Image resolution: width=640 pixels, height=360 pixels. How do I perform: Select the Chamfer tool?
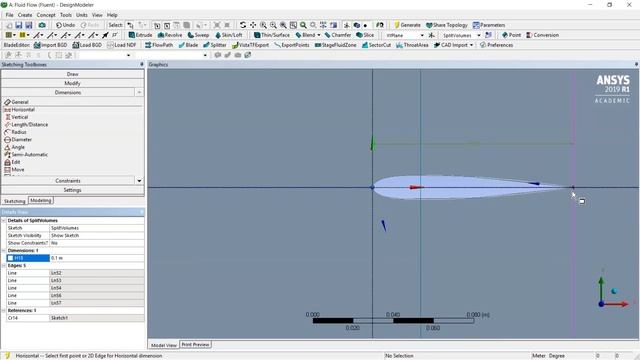[338, 35]
